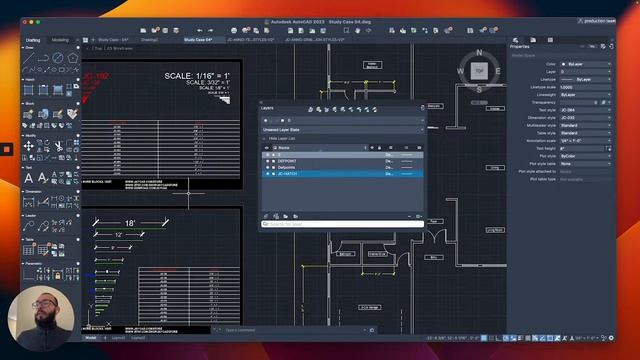Click the Undo arrow in top toolbar
Screen dimensions: 640x360
(200, 31)
